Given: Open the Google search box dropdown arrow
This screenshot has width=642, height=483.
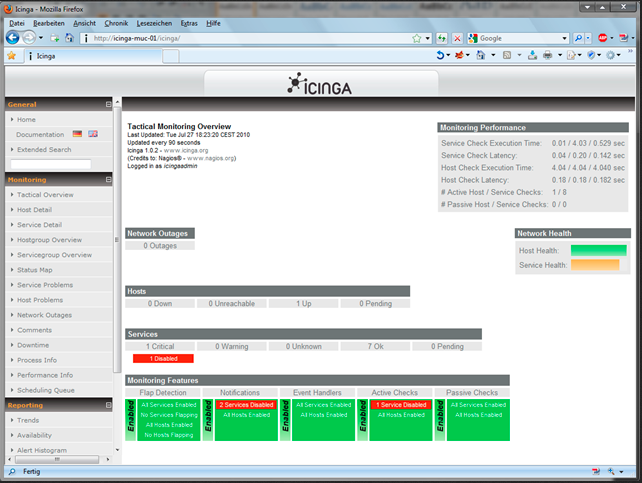Looking at the screenshot, I should point(565,38).
